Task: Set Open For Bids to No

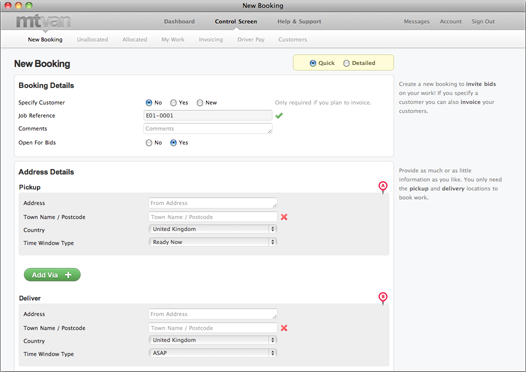Action: [149, 143]
